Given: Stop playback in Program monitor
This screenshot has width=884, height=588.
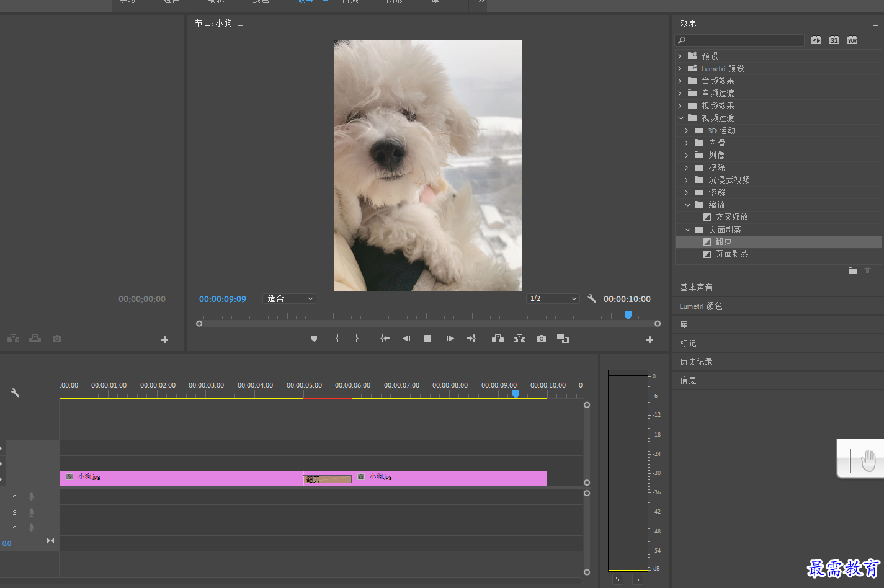Looking at the screenshot, I should 427,339.
